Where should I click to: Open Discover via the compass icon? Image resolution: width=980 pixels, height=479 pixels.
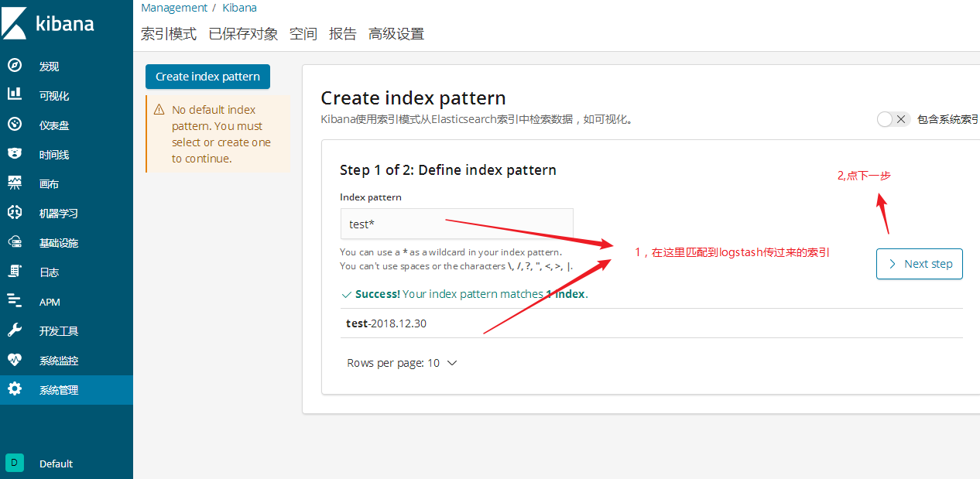click(15, 66)
